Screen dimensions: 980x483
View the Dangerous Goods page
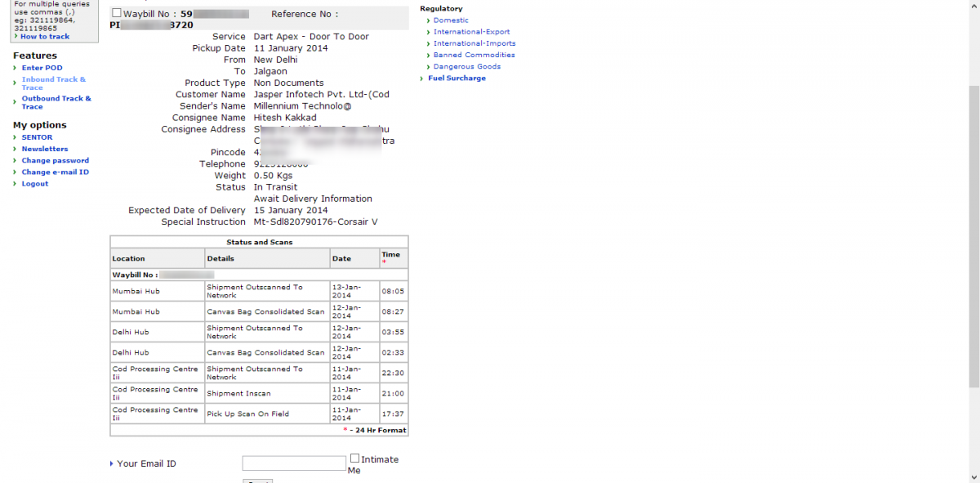[467, 66]
